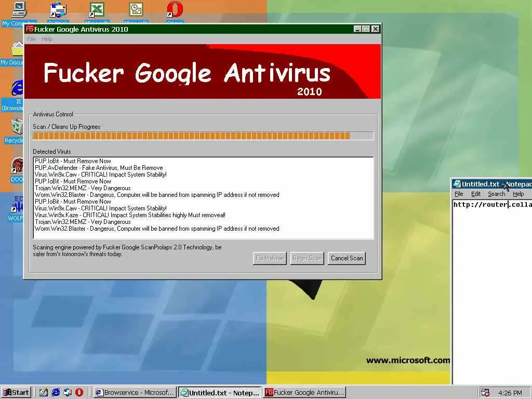The width and height of the screenshot is (532, 399).
Task: Open Notepad File menu
Action: point(459,194)
